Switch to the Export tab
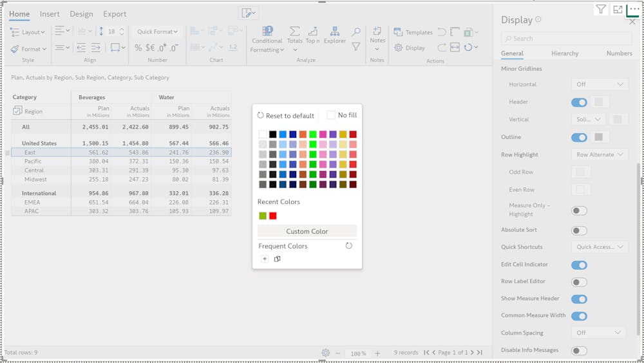This screenshot has width=644, height=363. pos(115,14)
